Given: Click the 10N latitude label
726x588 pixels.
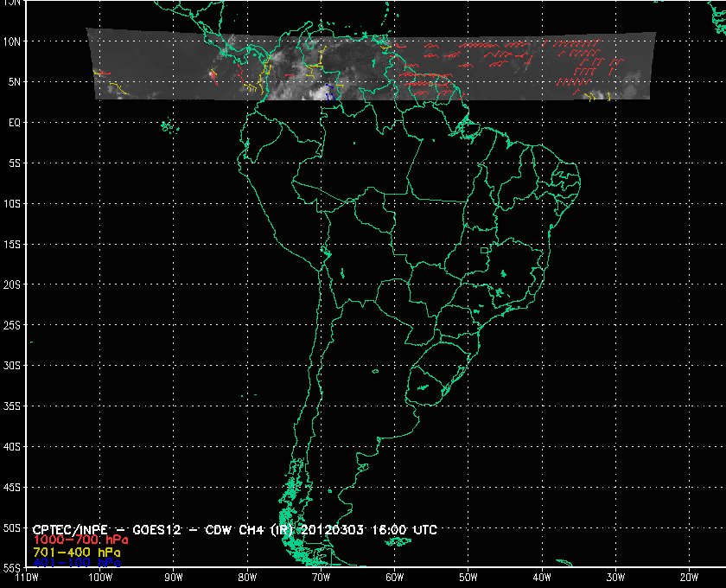Looking at the screenshot, I should (12, 42).
